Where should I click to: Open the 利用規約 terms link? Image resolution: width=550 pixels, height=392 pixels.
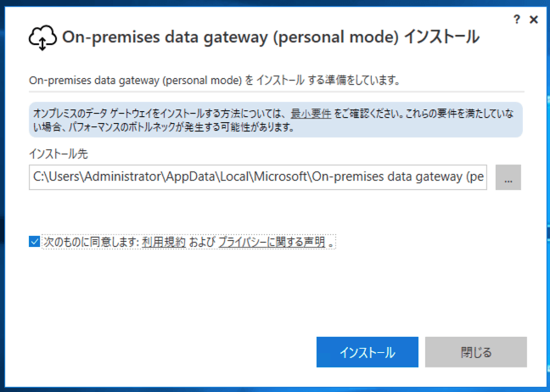coord(164,242)
